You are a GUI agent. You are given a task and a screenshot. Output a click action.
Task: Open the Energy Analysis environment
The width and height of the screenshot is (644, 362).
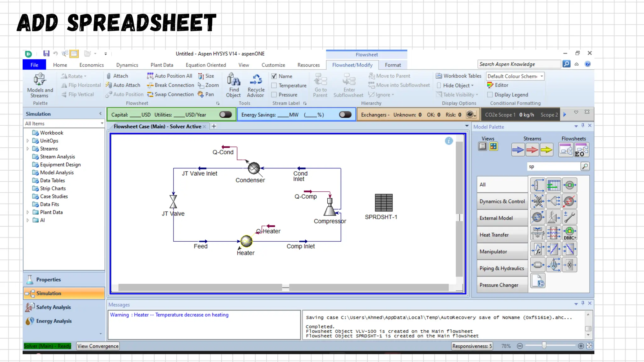click(x=64, y=321)
